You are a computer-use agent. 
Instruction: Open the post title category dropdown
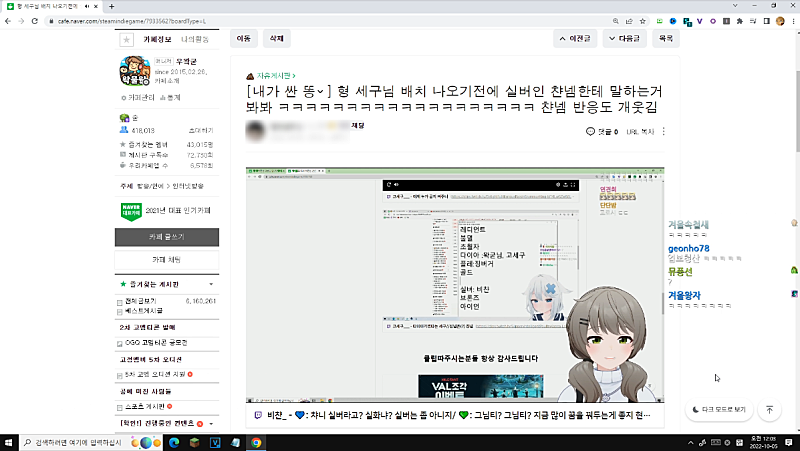pos(320,91)
